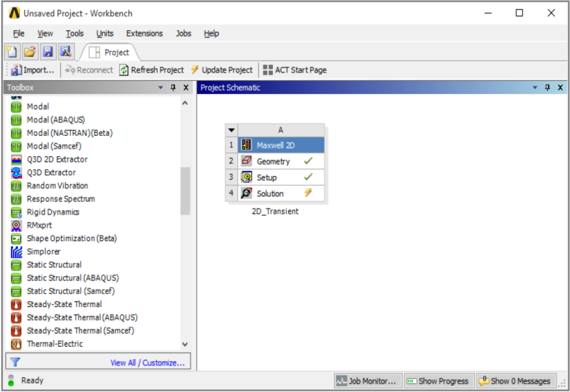This screenshot has width=570, height=392.
Task: Open the Units menu
Action: (x=105, y=34)
